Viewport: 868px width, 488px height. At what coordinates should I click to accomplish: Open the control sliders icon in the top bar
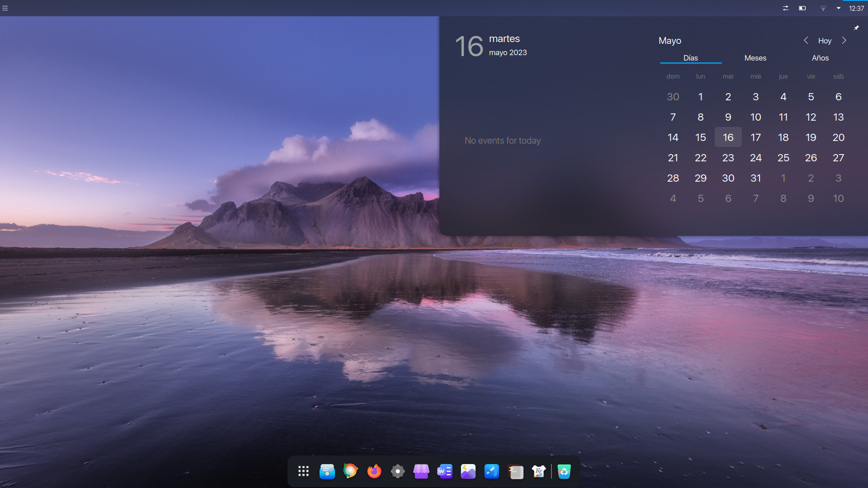point(786,8)
